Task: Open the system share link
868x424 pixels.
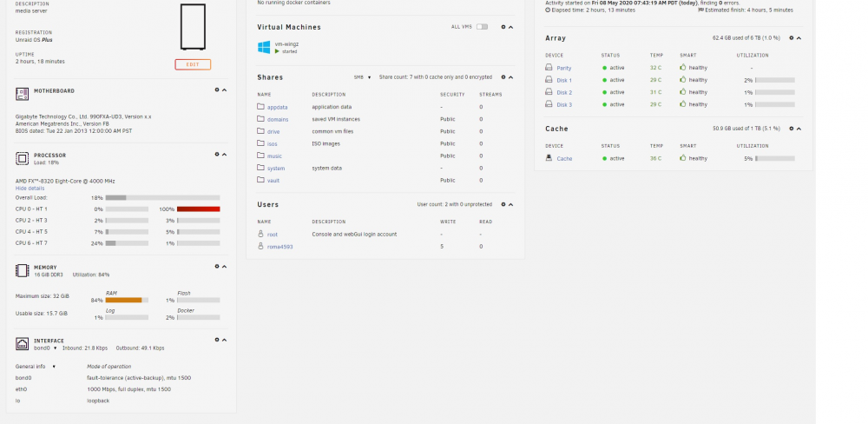Action: [276, 169]
